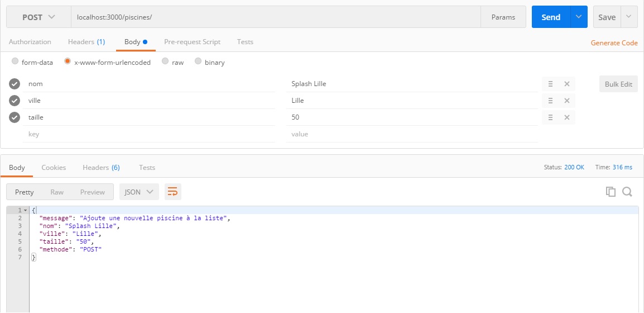This screenshot has height=313, width=644.
Task: Click the "nom": "Splash Lille" response line
Action: pos(80,226)
